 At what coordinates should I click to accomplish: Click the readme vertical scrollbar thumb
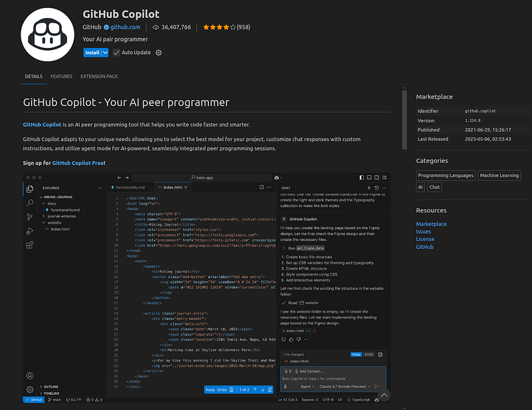404,120
